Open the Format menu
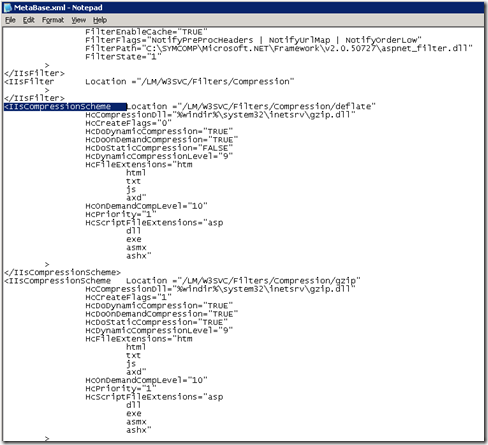This screenshot has height=445, width=488. [53, 20]
